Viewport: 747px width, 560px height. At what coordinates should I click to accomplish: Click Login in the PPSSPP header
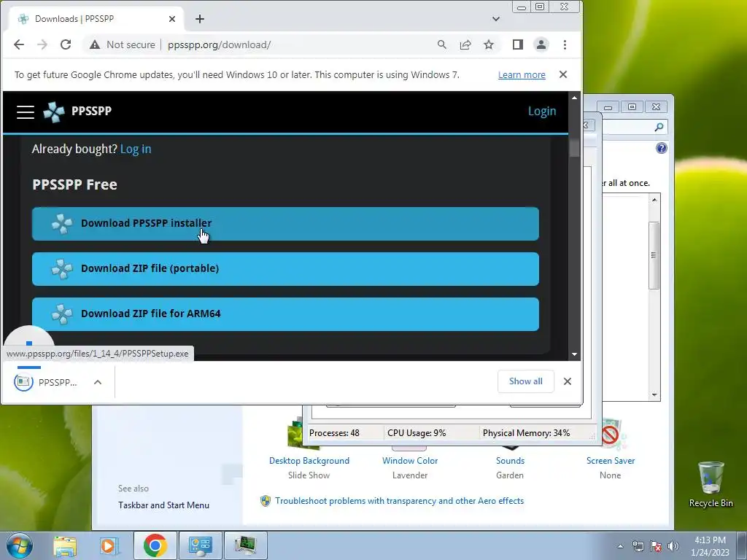coord(542,111)
